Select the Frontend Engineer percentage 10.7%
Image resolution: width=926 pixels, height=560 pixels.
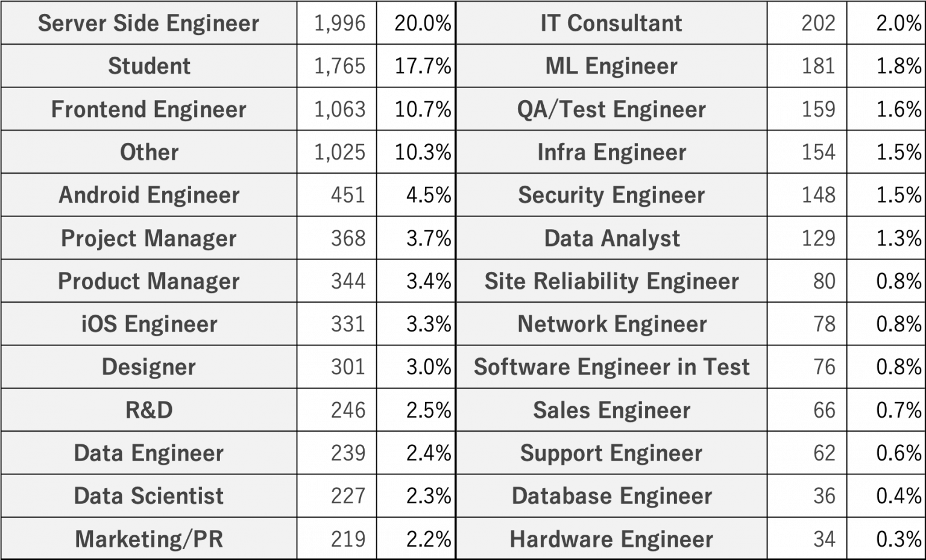(416, 109)
